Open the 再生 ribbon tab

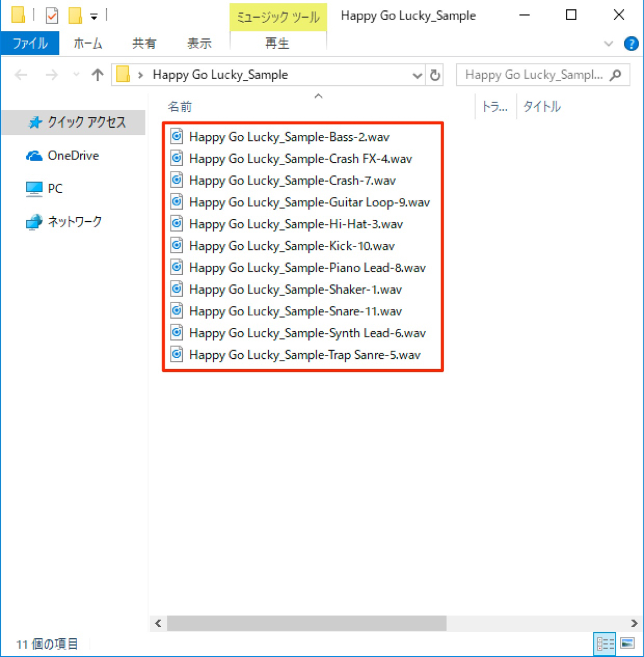[x=277, y=43]
